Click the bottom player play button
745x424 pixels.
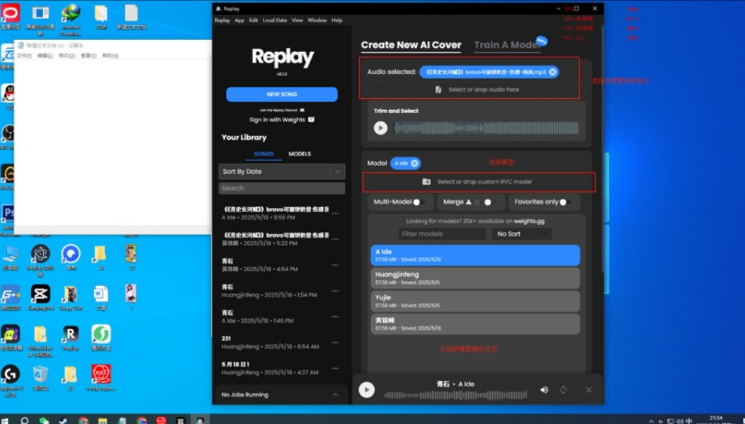(x=367, y=390)
